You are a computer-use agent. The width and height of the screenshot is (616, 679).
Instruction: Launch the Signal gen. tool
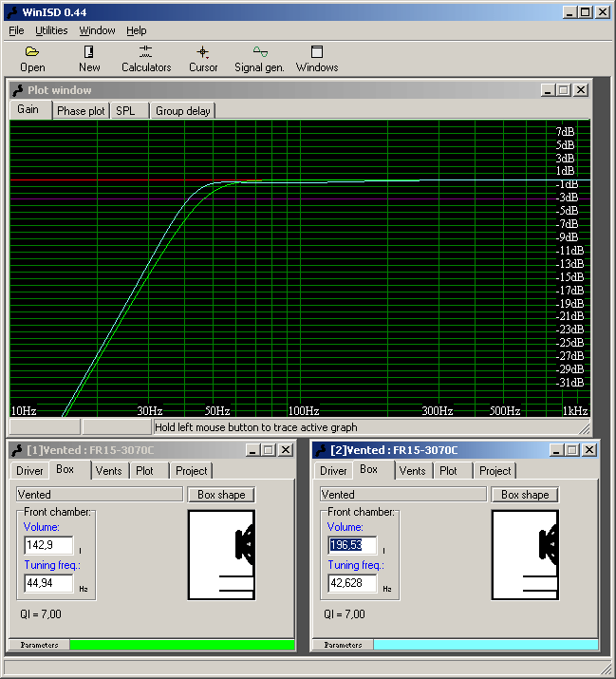tap(259, 58)
